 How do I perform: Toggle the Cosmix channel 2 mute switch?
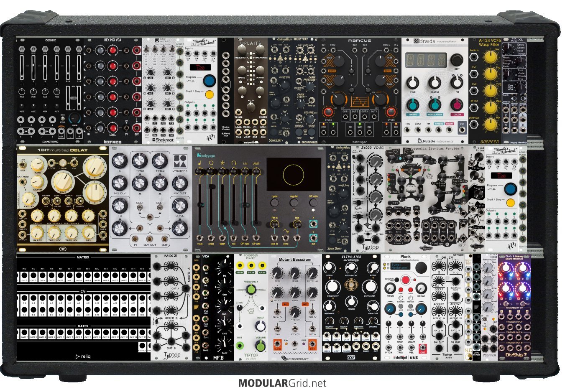click(x=33, y=50)
